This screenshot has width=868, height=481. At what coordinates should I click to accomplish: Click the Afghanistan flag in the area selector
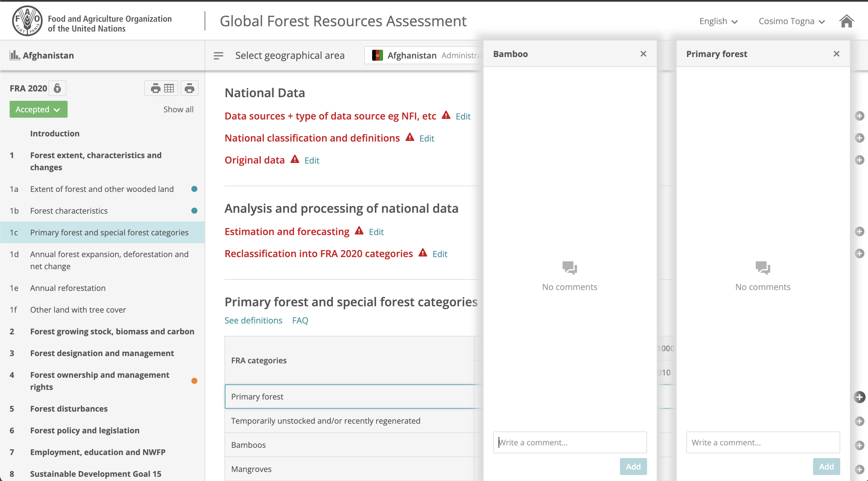[x=377, y=55]
